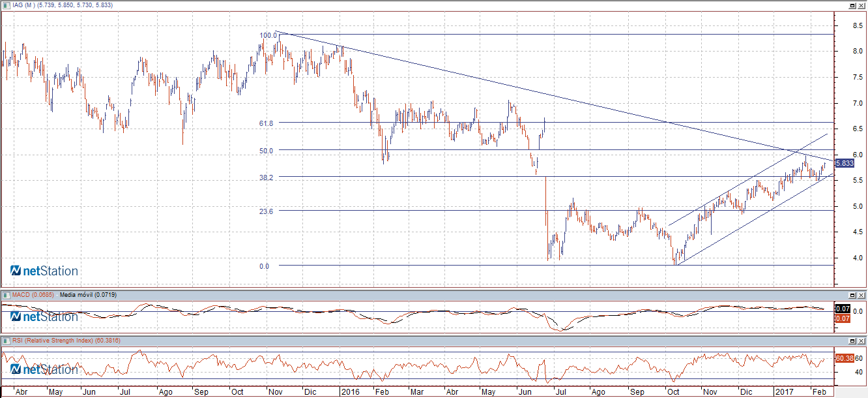The width and height of the screenshot is (868, 398).
Task: Click the 100.0 Fibonacci level label
Action: click(x=268, y=35)
